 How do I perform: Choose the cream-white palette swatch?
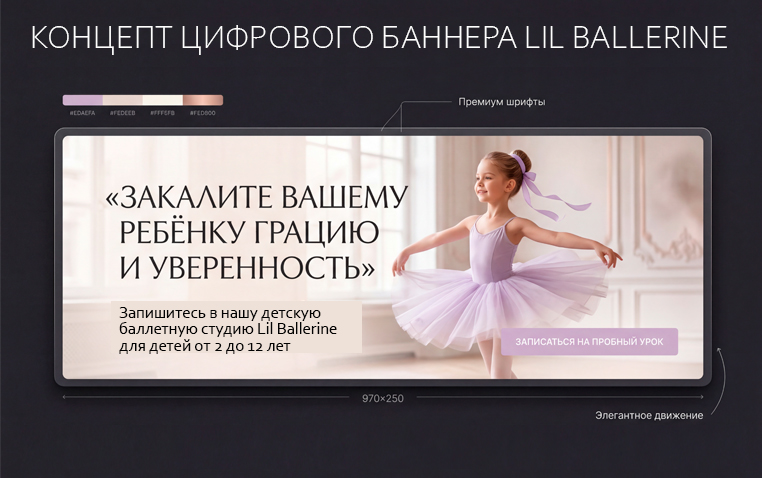163,101
